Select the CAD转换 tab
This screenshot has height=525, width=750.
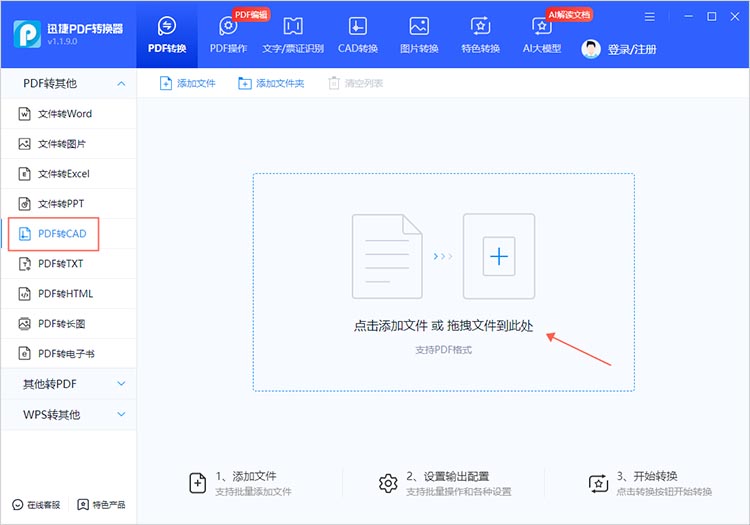coord(358,34)
